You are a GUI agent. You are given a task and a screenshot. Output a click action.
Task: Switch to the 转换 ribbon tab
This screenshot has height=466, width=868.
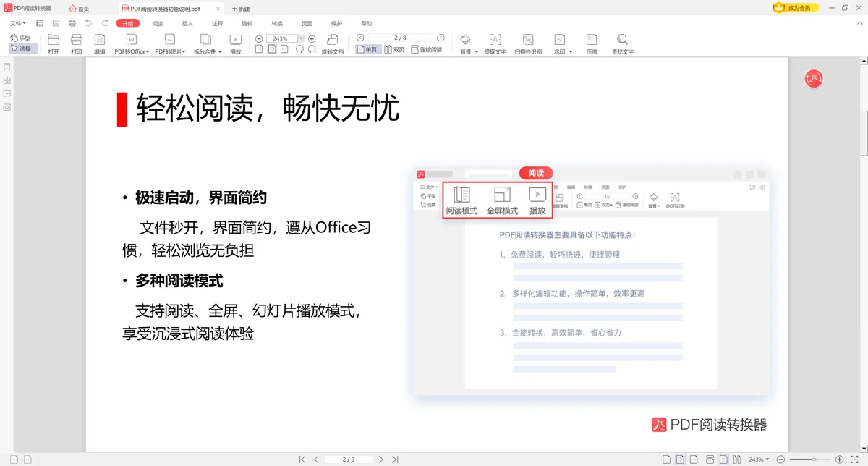pyautogui.click(x=277, y=23)
